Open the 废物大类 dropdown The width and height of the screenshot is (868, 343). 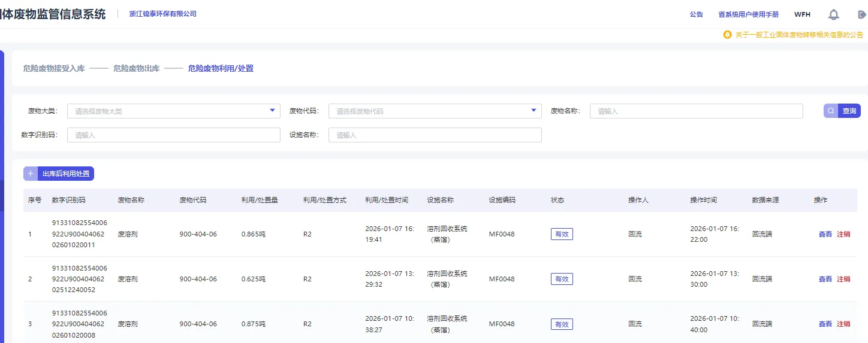(174, 111)
